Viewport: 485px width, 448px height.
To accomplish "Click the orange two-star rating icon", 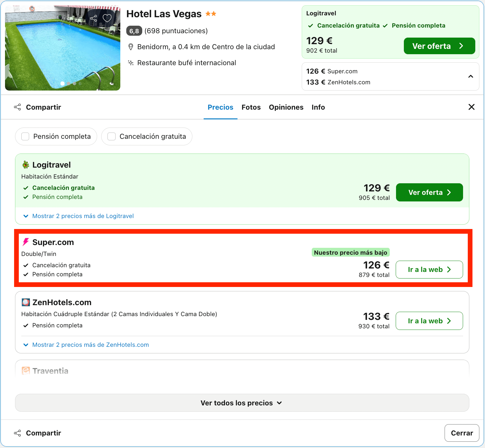I will (x=211, y=14).
